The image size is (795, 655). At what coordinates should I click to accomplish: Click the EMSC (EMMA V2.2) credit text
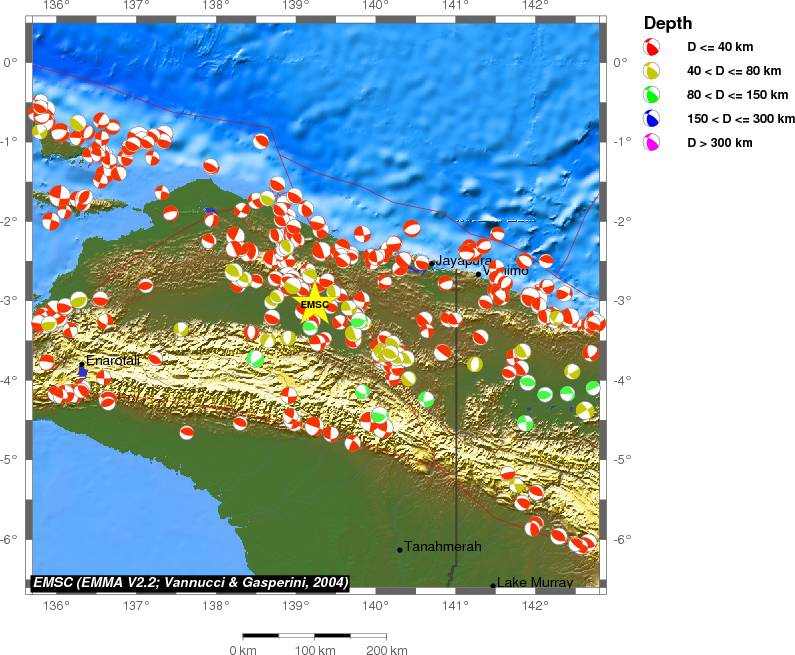click(x=191, y=582)
